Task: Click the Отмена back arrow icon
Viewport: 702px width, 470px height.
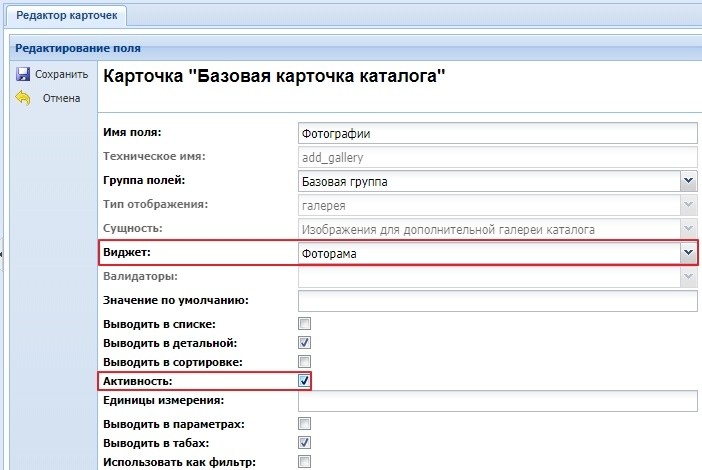Action: [x=22, y=98]
